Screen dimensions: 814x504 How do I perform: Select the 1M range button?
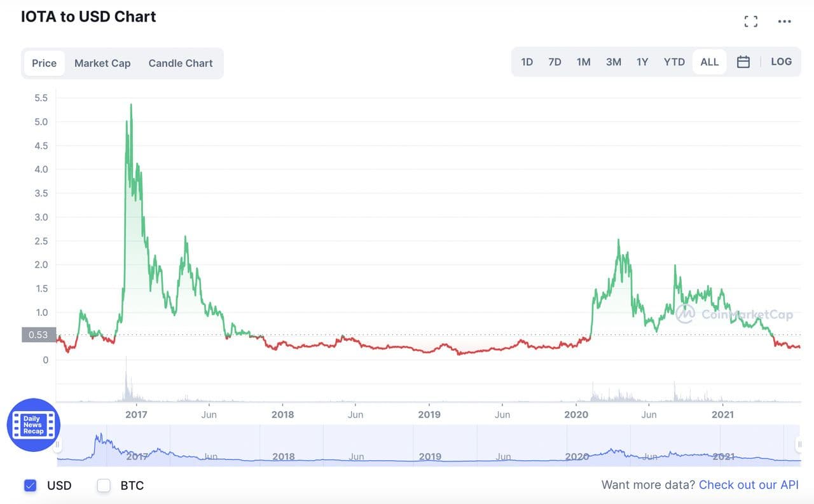(583, 62)
